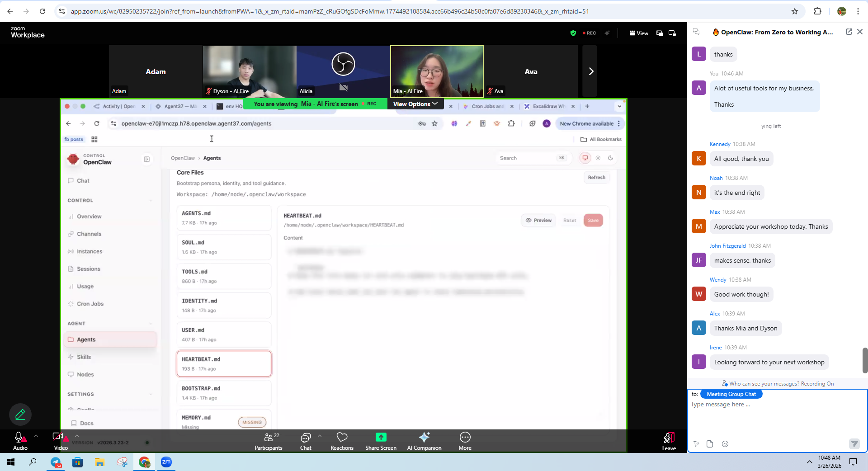Attach a file in chat

pyautogui.click(x=710, y=444)
